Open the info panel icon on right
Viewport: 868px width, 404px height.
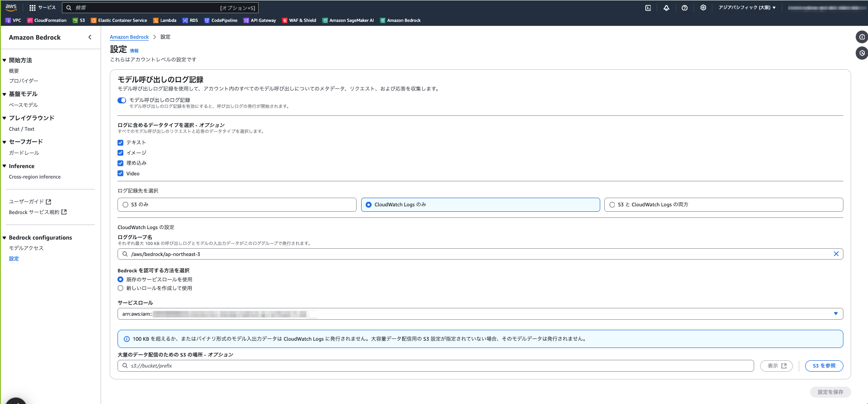click(862, 37)
